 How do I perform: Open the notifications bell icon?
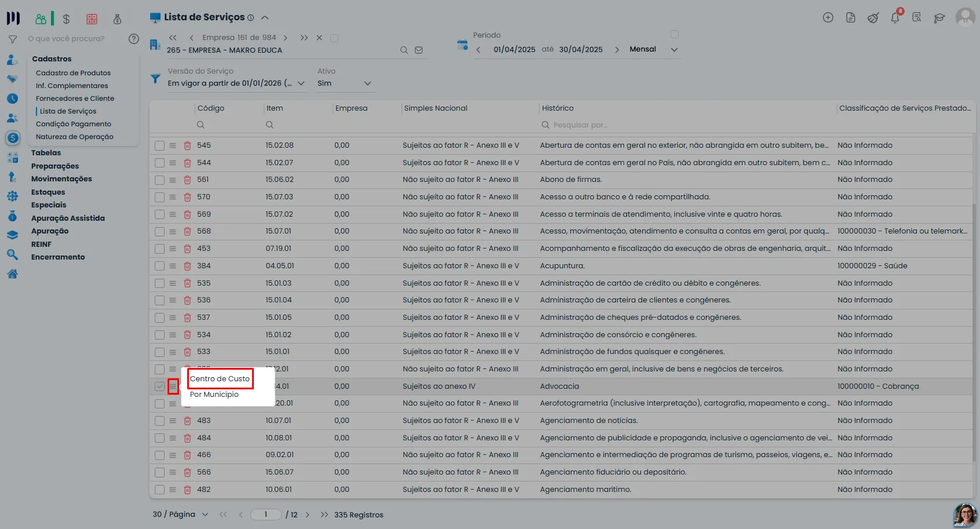(895, 17)
